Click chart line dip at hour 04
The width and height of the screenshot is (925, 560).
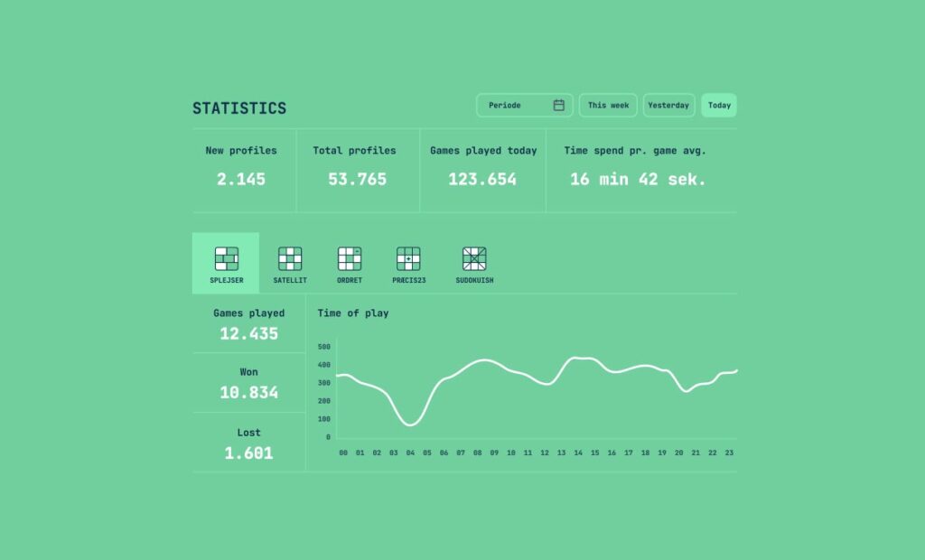[x=410, y=424]
